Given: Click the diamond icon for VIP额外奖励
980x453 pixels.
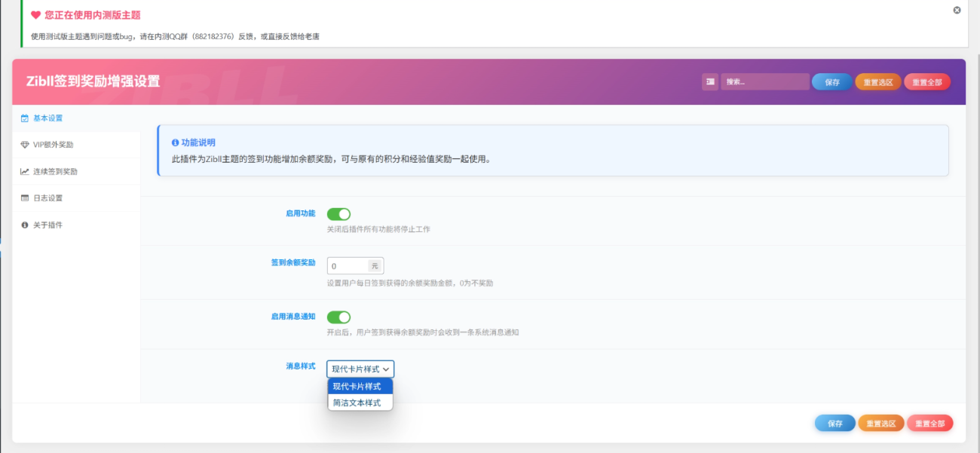Looking at the screenshot, I should click(x=25, y=145).
